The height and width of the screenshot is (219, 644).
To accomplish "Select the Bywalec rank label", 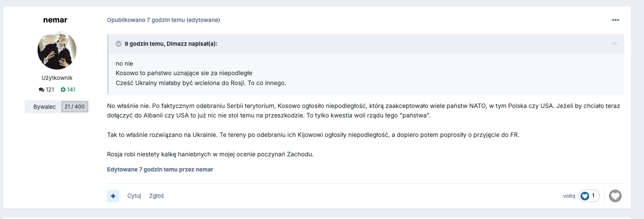I will [x=44, y=107].
